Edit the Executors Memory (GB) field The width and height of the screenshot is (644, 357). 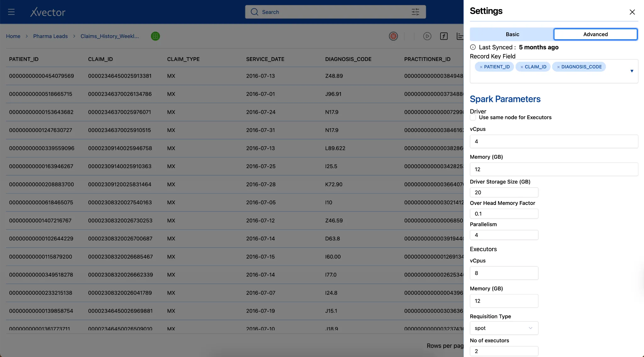pyautogui.click(x=504, y=301)
